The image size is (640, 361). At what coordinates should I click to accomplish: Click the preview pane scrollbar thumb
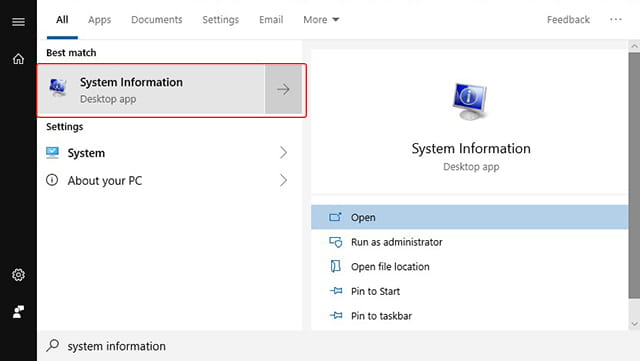click(x=634, y=175)
